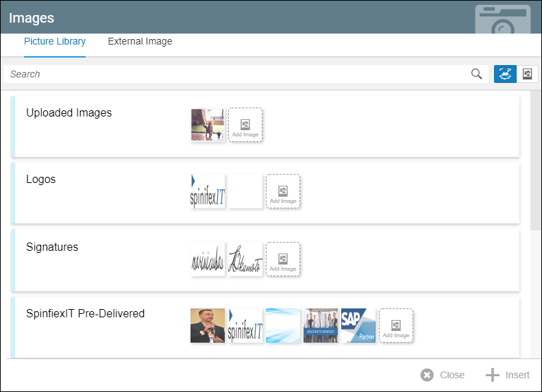Screen dimensions: 542x392
Task: Add Image to Uploaded Images section
Action: (x=245, y=125)
